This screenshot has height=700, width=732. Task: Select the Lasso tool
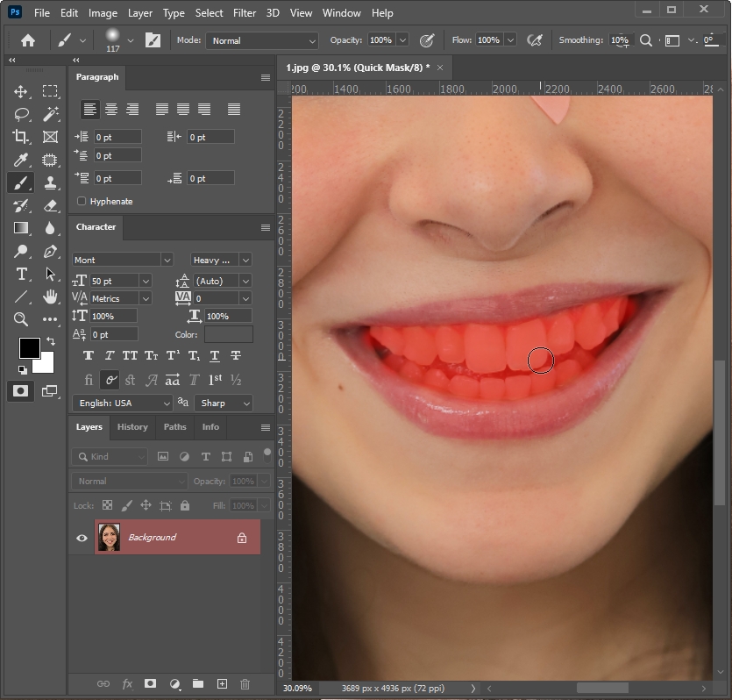pyautogui.click(x=21, y=114)
